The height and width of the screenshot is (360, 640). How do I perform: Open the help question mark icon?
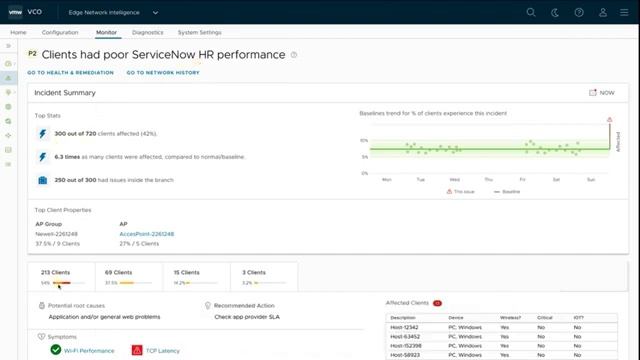click(579, 13)
